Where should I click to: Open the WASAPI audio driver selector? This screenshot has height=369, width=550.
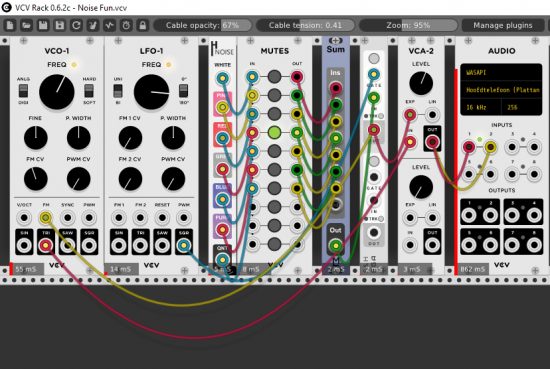[x=501, y=73]
